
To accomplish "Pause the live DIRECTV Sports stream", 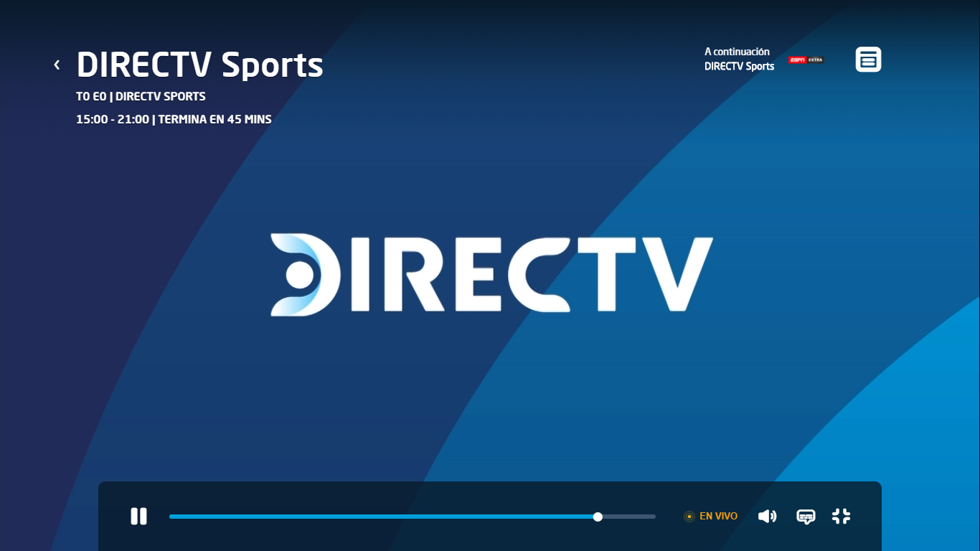I will 138,516.
